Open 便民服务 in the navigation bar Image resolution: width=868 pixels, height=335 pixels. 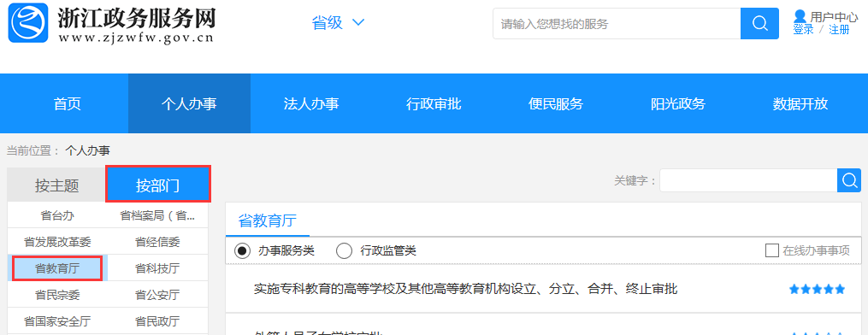556,104
